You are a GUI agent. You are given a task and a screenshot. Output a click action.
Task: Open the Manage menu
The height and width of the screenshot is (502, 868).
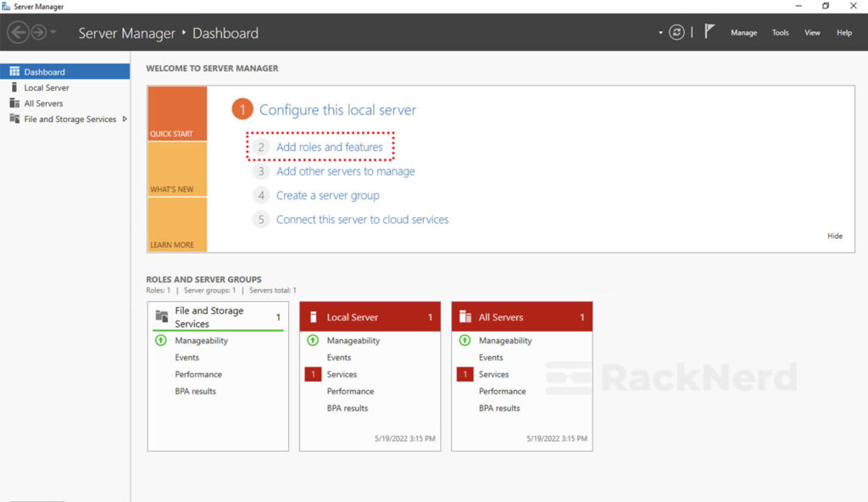click(743, 32)
